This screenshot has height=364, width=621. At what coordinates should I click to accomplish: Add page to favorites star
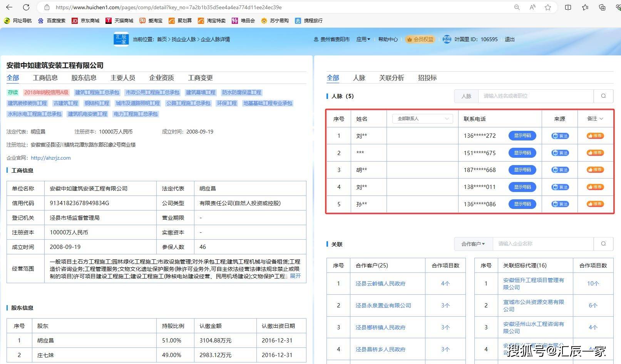point(548,7)
